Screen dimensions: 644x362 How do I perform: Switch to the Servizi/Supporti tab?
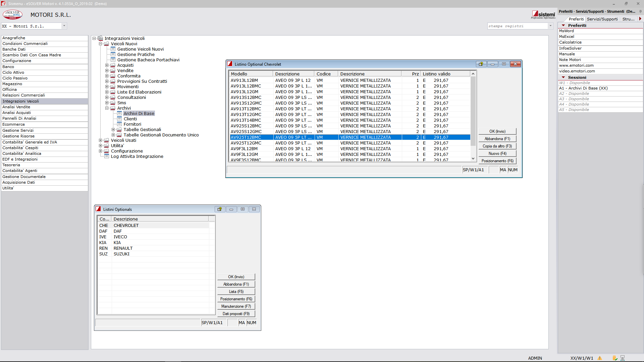(602, 19)
